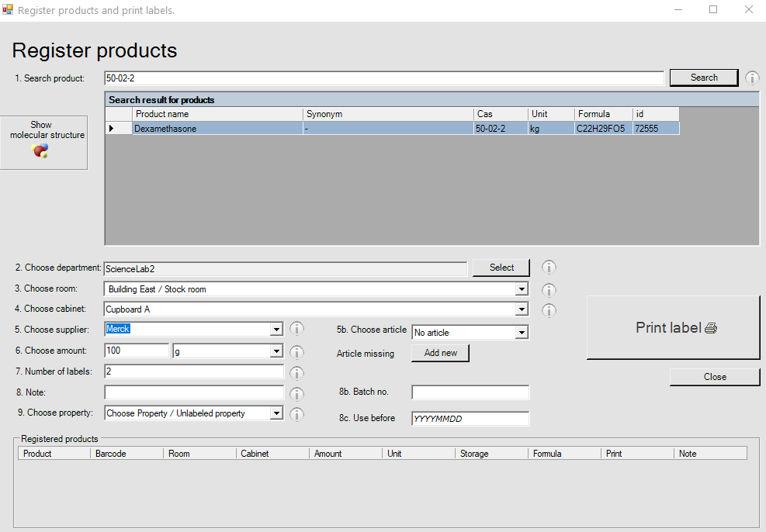Click Add new article button
Screen dimensions: 766x532
click(440, 353)
